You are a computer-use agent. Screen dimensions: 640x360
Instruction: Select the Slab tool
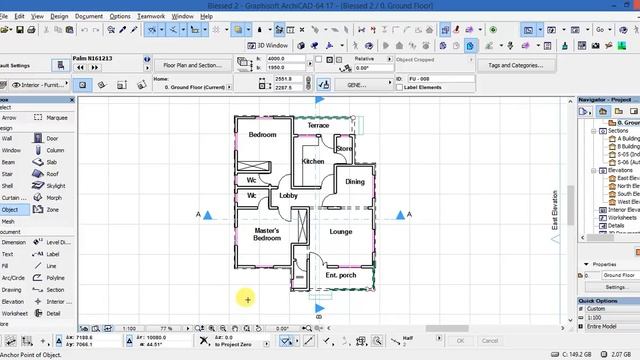pyautogui.click(x=46, y=162)
